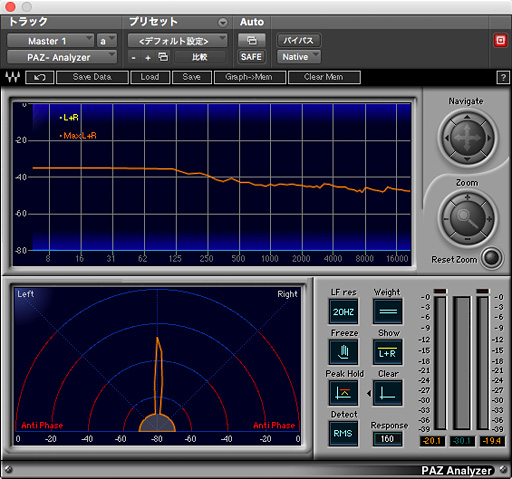Click the Response value field showing 160
The width and height of the screenshot is (512, 479).
pyautogui.click(x=387, y=439)
